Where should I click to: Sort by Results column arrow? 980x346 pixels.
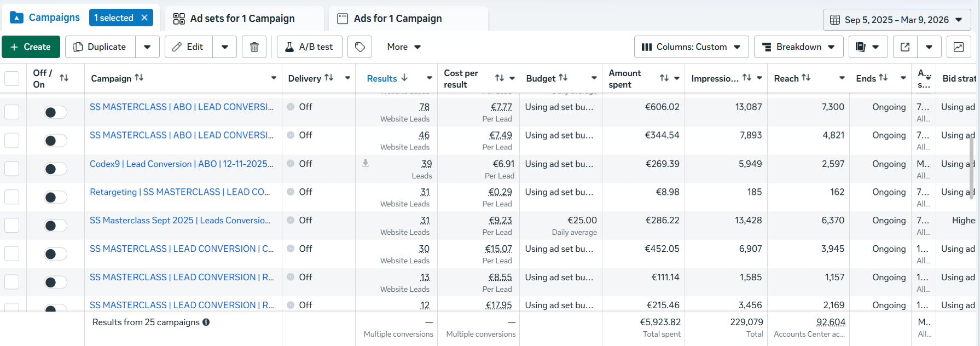pos(404,78)
